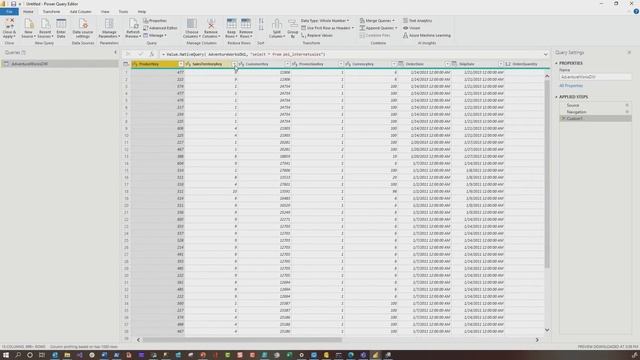Switch to the Home tab
The image size is (640, 360).
(28, 11)
